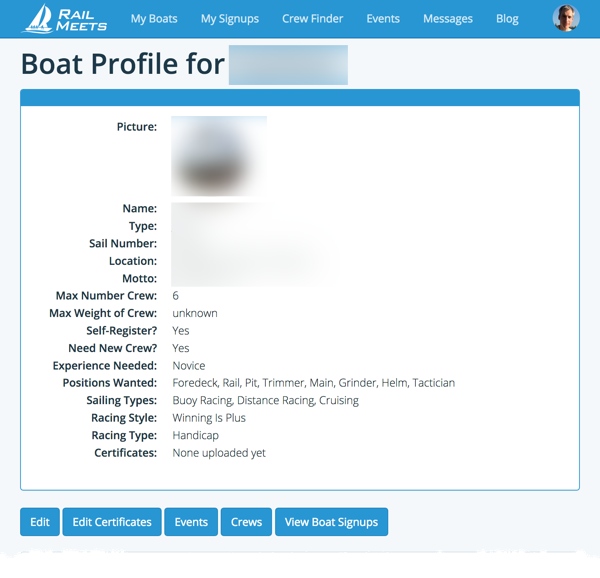Click the "Winning Is Plus" racing style
600x578 pixels.
209,418
